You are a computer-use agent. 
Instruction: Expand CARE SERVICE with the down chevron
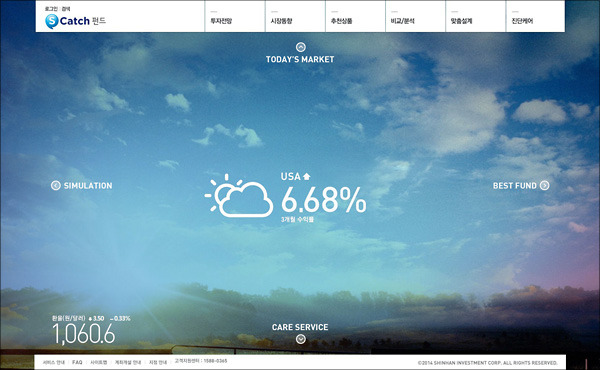pyautogui.click(x=301, y=339)
